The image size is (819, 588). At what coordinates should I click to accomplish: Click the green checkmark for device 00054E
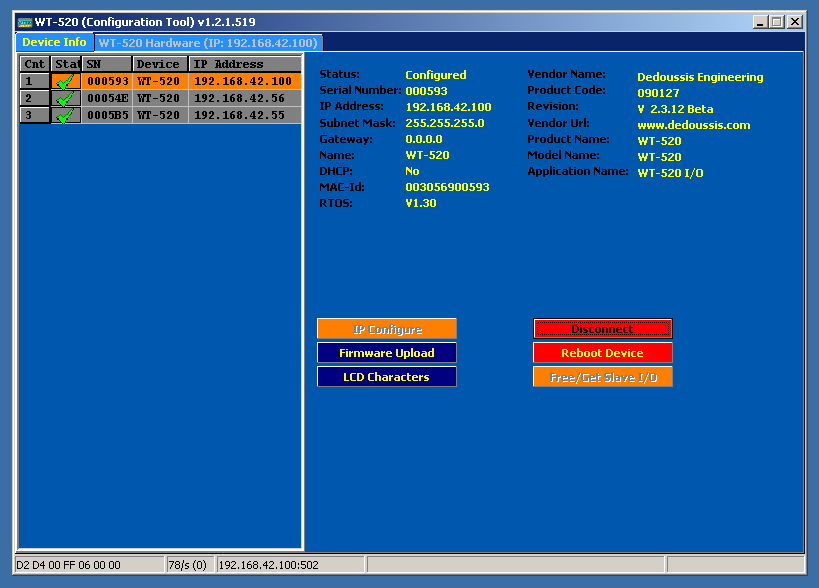[x=65, y=98]
